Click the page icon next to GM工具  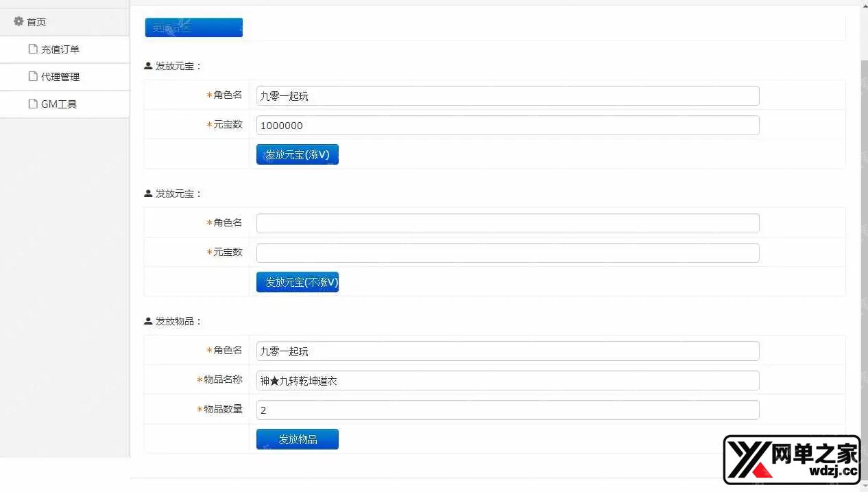pos(32,104)
